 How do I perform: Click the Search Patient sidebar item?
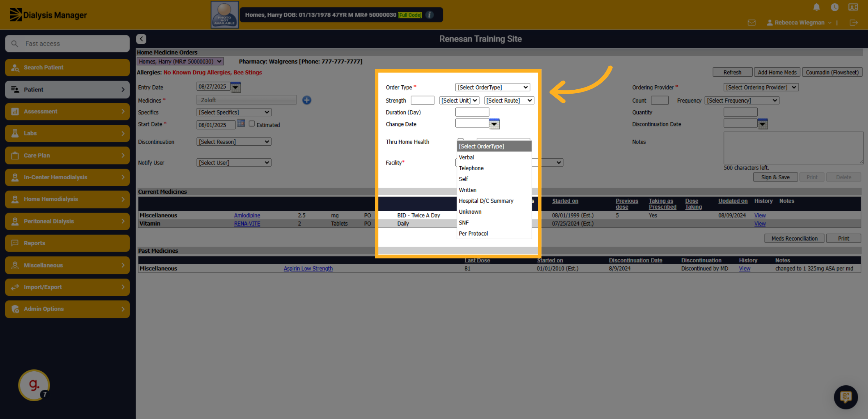67,68
